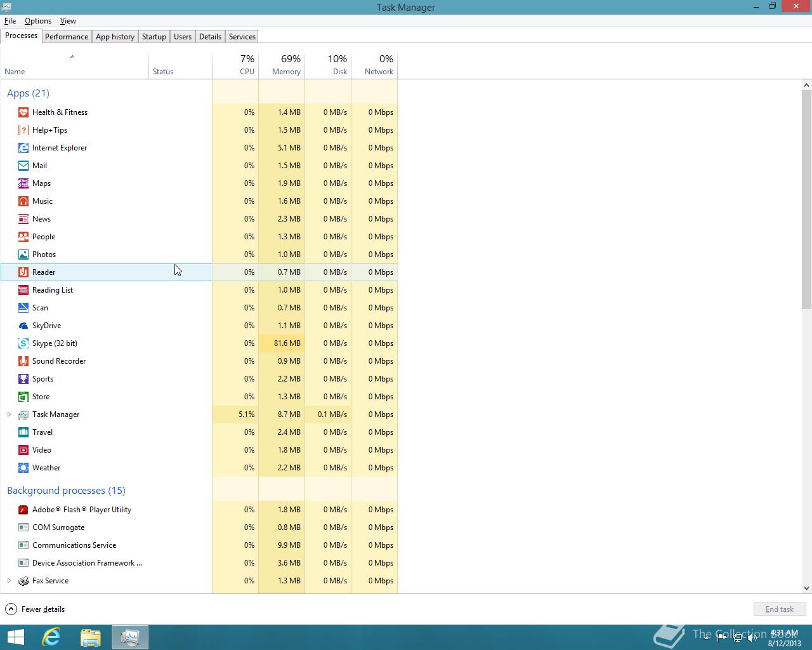
Task: Click the Reading List app icon
Action: coord(23,290)
